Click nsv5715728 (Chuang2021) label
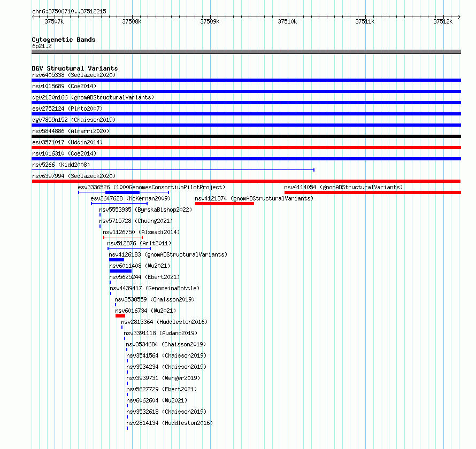476x449 pixels. pos(136,221)
